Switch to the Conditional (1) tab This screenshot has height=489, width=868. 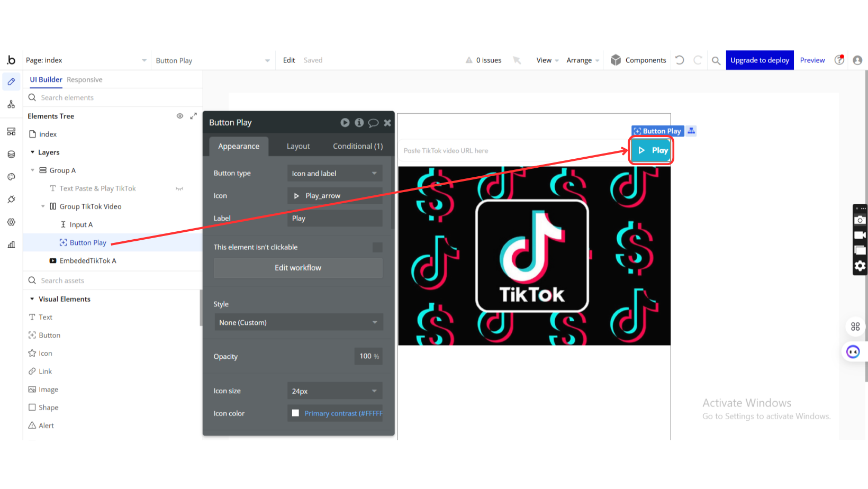click(x=358, y=146)
